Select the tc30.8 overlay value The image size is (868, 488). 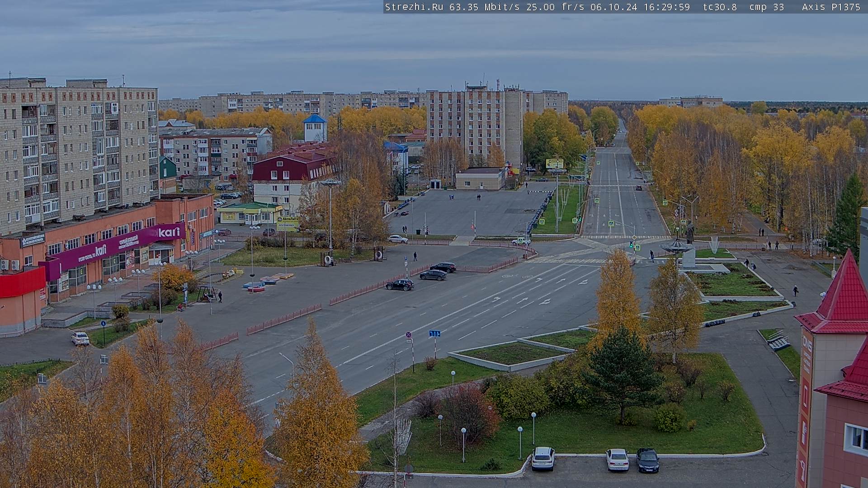pos(720,7)
